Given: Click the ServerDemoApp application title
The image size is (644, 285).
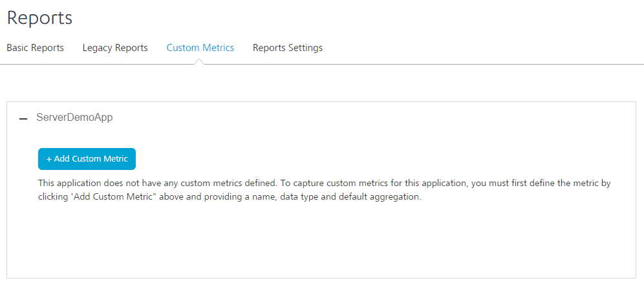Looking at the screenshot, I should pos(74,118).
